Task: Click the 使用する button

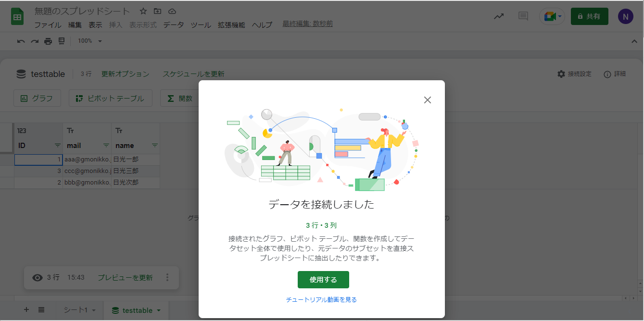Action: click(x=323, y=280)
